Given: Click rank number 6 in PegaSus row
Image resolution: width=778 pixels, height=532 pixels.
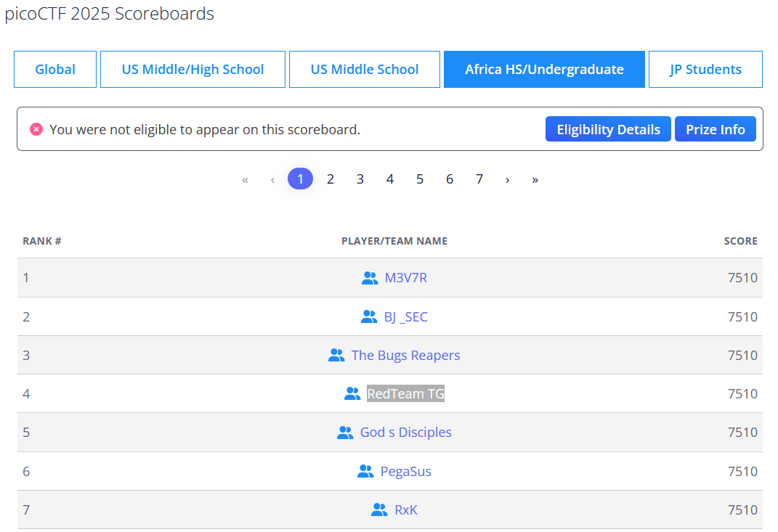Looking at the screenshot, I should [x=26, y=472].
